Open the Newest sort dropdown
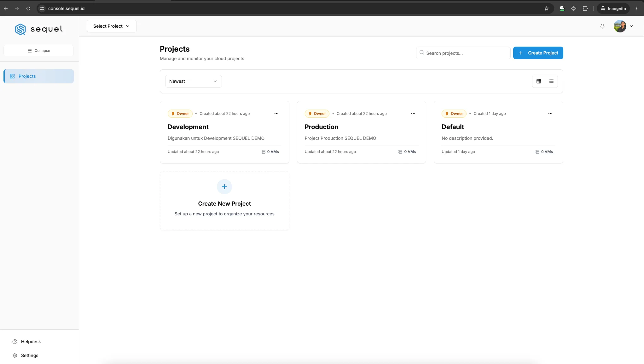This screenshot has width=644, height=364. 193,81
